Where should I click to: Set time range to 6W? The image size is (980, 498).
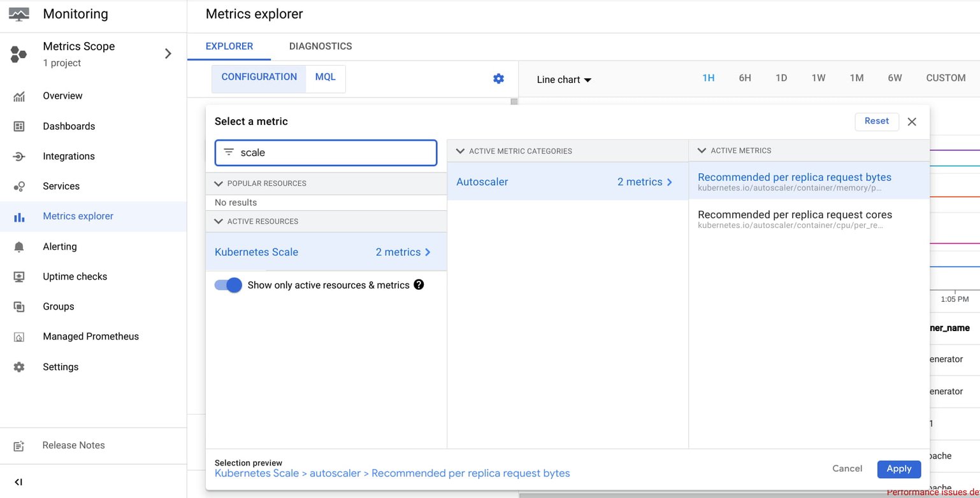[x=895, y=78]
